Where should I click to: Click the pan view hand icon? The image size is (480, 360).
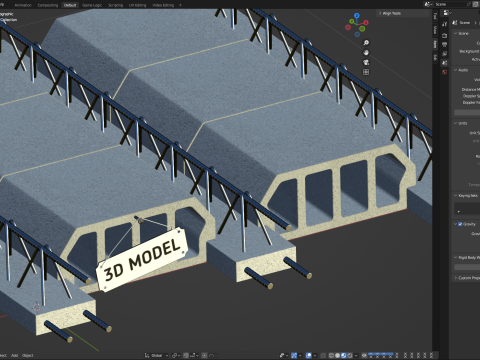point(366,53)
